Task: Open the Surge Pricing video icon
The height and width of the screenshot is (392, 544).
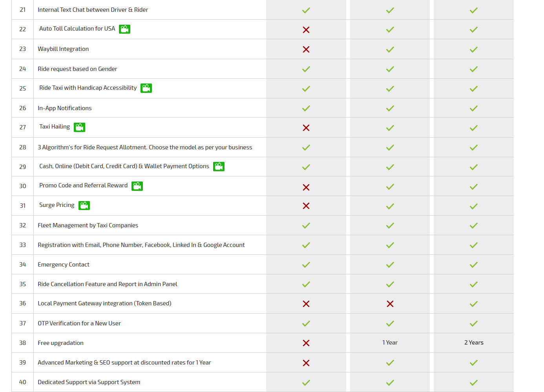Action: coord(84,205)
